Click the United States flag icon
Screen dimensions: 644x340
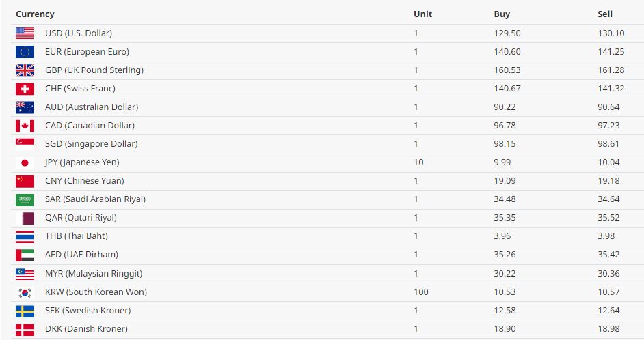click(x=25, y=33)
